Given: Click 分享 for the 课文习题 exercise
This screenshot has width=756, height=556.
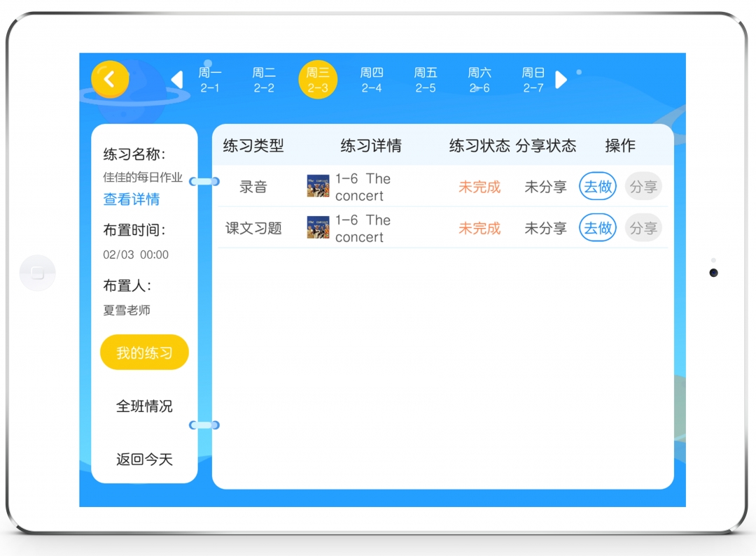Looking at the screenshot, I should point(644,227).
